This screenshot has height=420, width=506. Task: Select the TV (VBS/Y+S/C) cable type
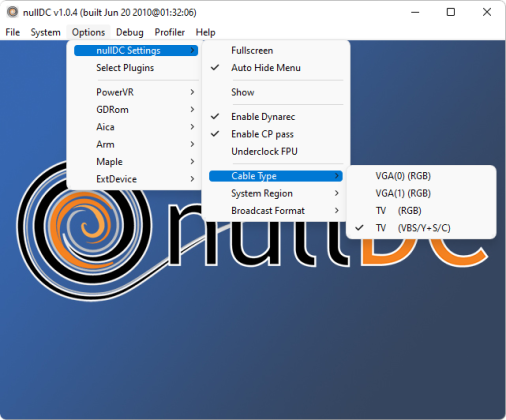pyautogui.click(x=421, y=228)
